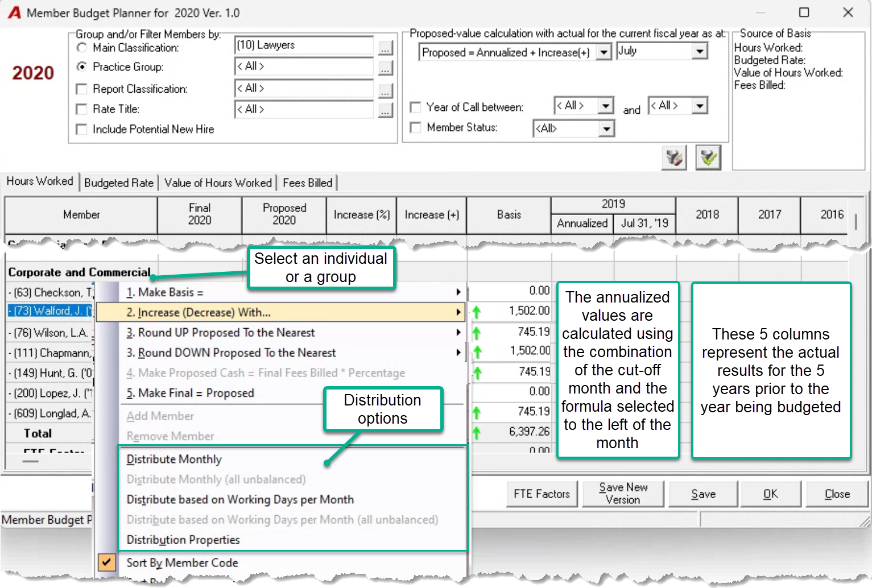The height and width of the screenshot is (588, 872).
Task: Open the Rate Title browse ellipsis button
Action: tap(385, 110)
